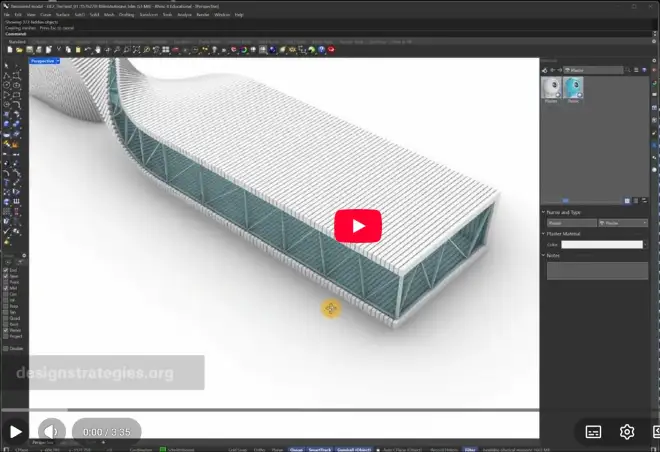Open the Window menu

pyautogui.click(x=222, y=15)
